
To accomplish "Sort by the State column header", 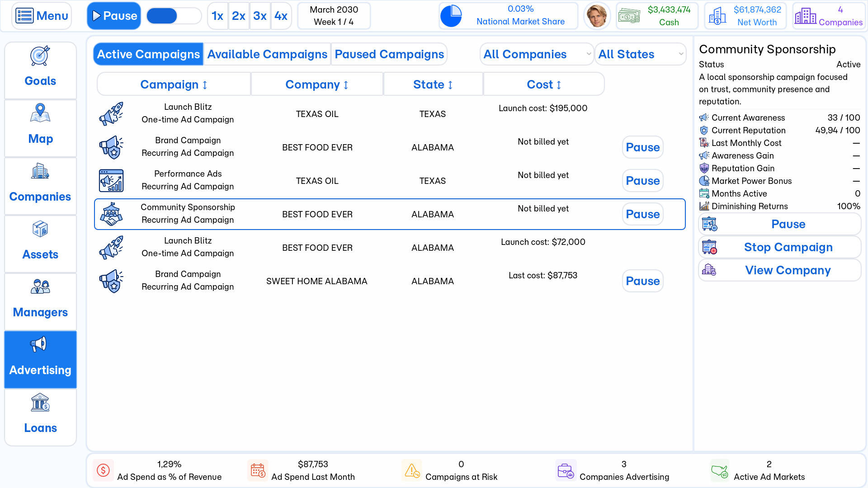I will (433, 84).
